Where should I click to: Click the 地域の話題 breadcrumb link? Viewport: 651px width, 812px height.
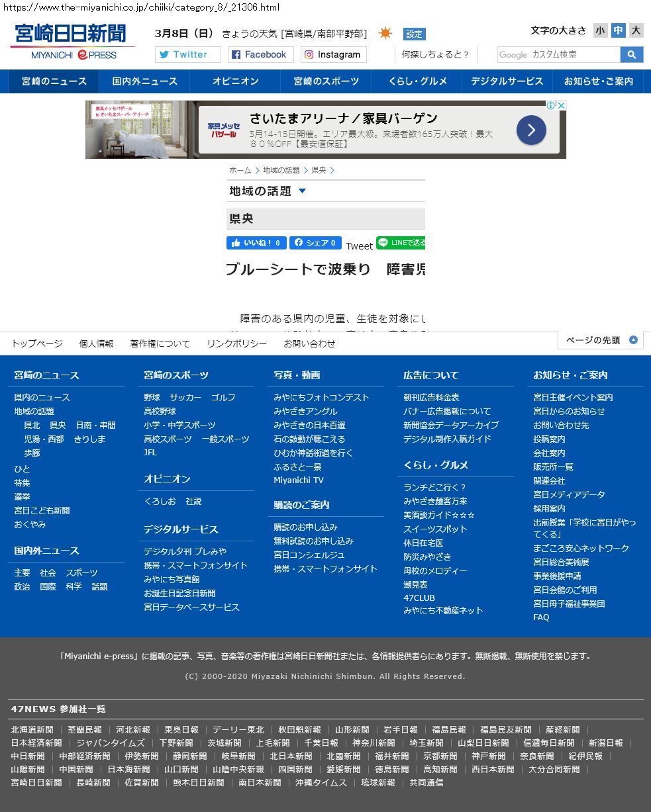point(281,170)
